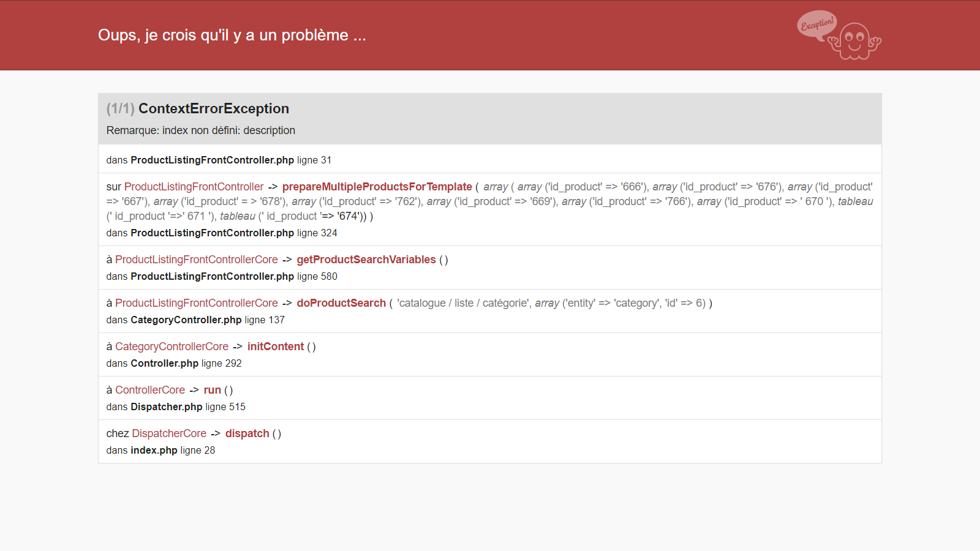
Task: Click 'index.php ligne 28' text
Action: pos(173,450)
